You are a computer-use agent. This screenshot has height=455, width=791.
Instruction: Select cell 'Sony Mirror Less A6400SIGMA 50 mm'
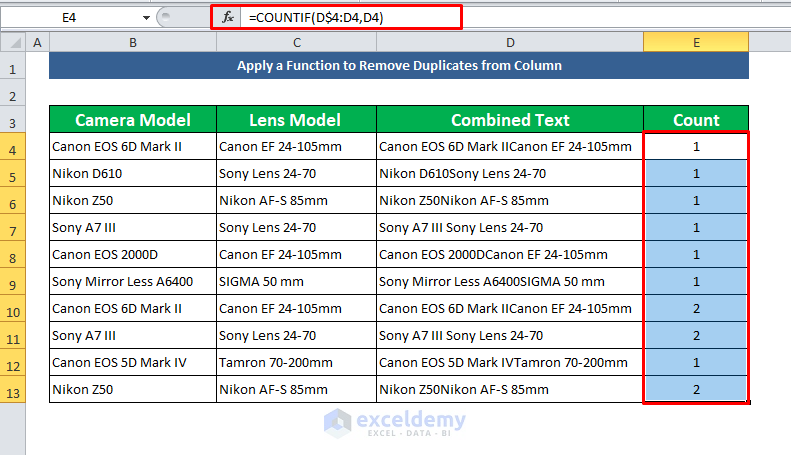(510, 281)
